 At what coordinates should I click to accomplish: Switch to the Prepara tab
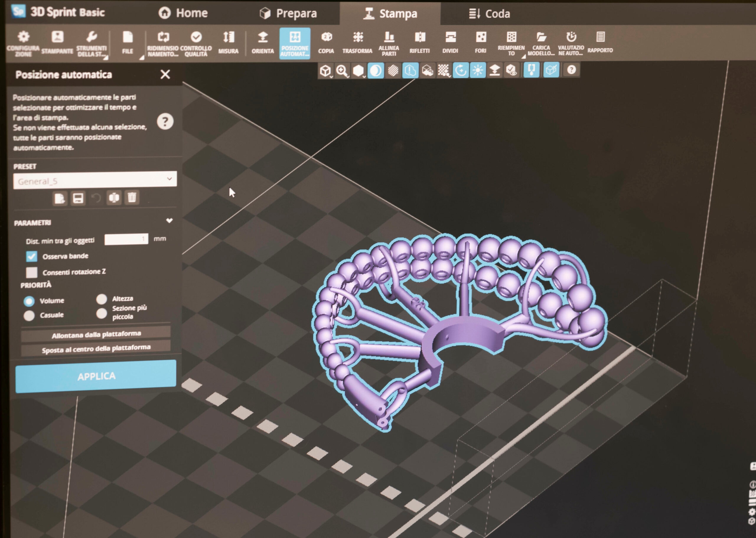(x=288, y=13)
